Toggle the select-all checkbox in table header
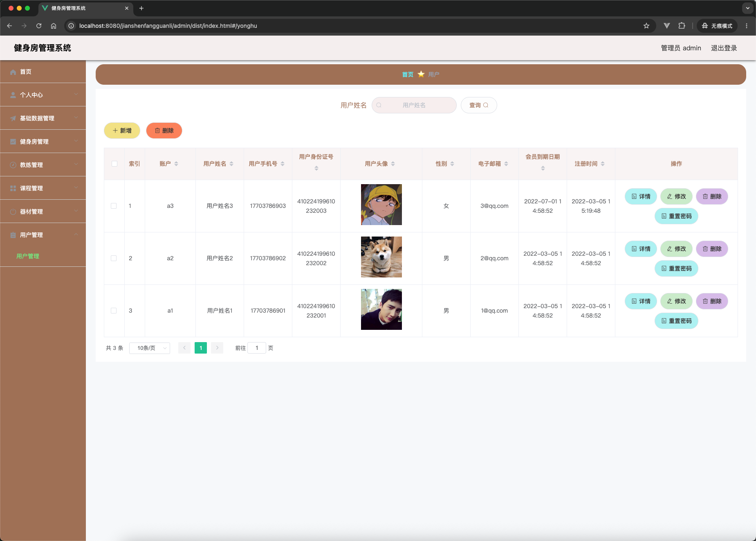 pos(114,164)
